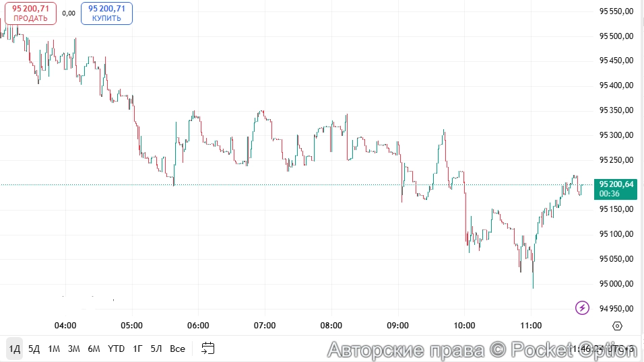Select the 1Д time range
The image size is (644, 362).
(14, 349)
